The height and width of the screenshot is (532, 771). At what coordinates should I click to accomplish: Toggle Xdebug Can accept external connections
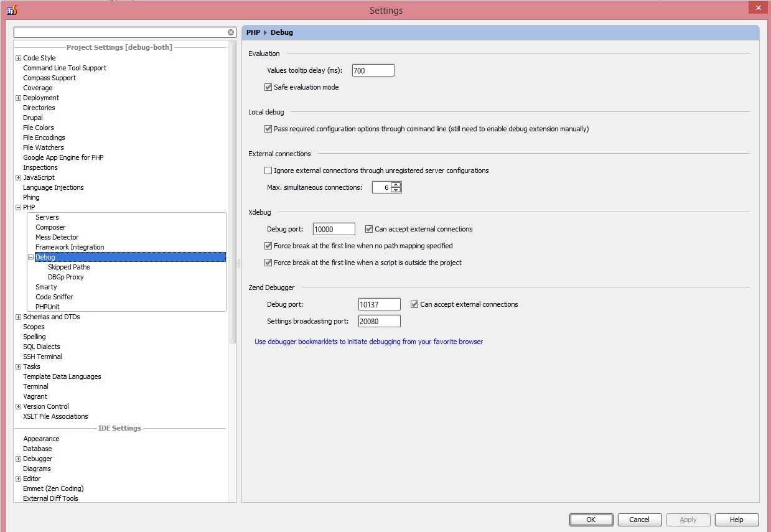pyautogui.click(x=369, y=229)
